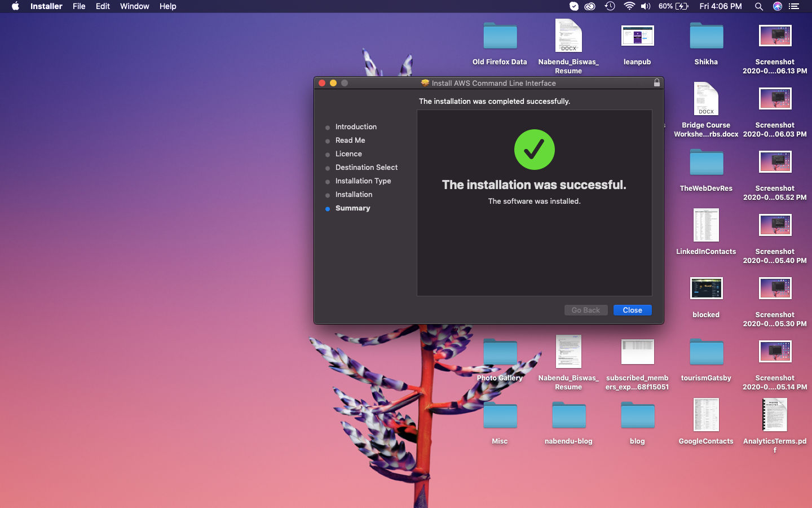Open the Installer application menu

click(46, 6)
